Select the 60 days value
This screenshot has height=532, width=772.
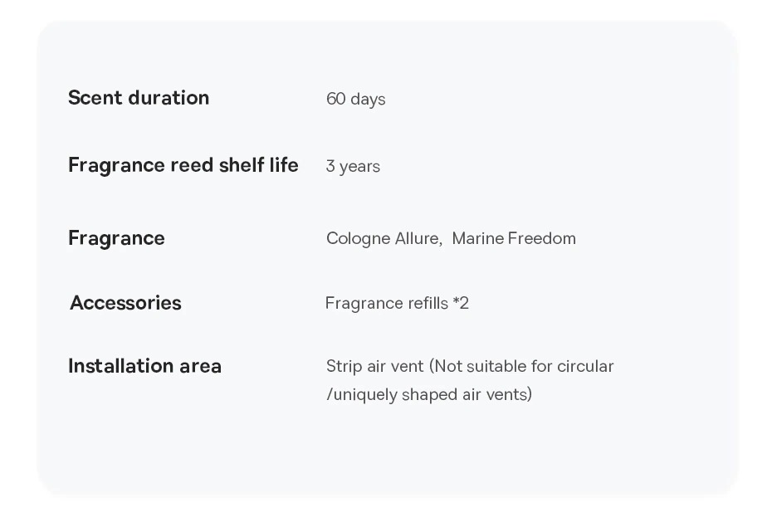(x=355, y=99)
